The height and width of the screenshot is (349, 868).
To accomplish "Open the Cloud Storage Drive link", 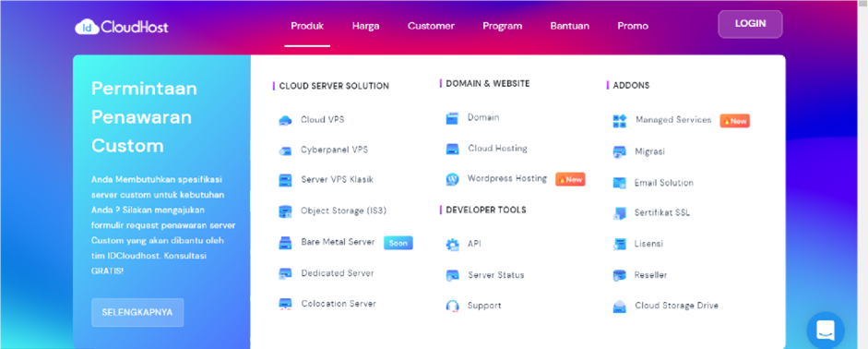I will pos(676,306).
